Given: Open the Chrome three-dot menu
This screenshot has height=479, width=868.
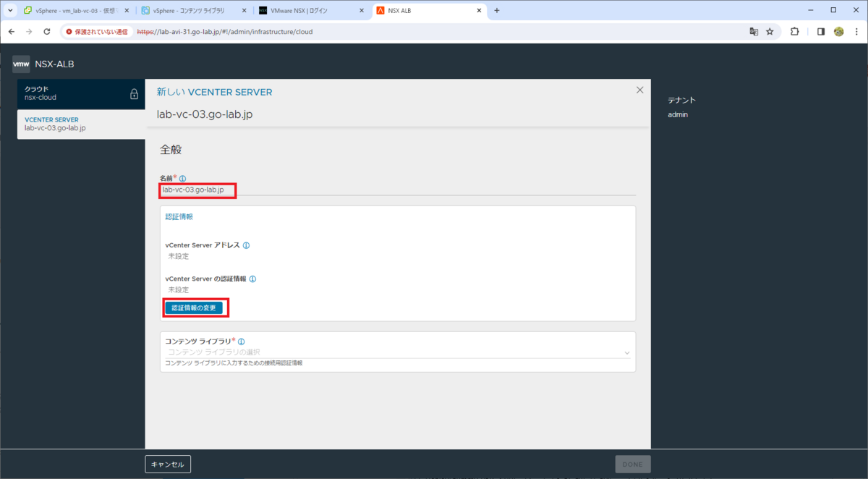Looking at the screenshot, I should [x=856, y=32].
